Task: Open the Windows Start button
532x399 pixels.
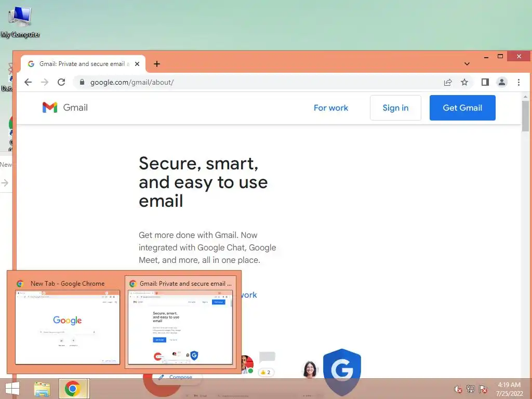Action: coord(12,389)
